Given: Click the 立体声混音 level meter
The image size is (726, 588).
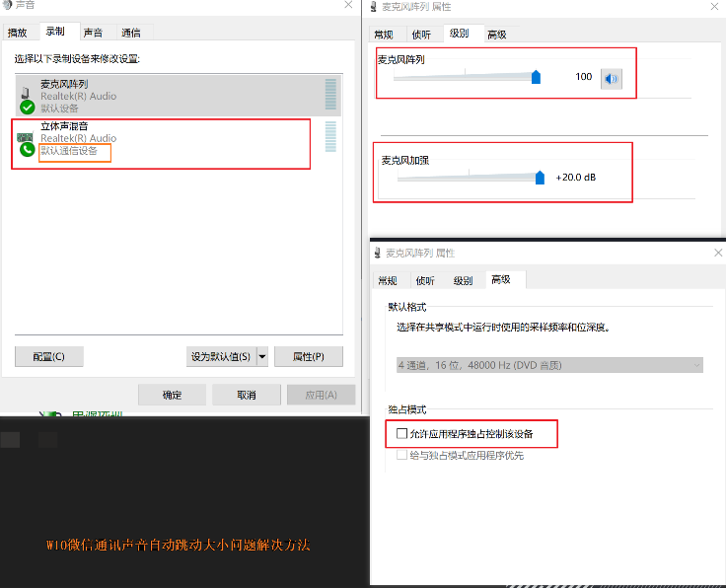Looking at the screenshot, I should click(x=330, y=136).
